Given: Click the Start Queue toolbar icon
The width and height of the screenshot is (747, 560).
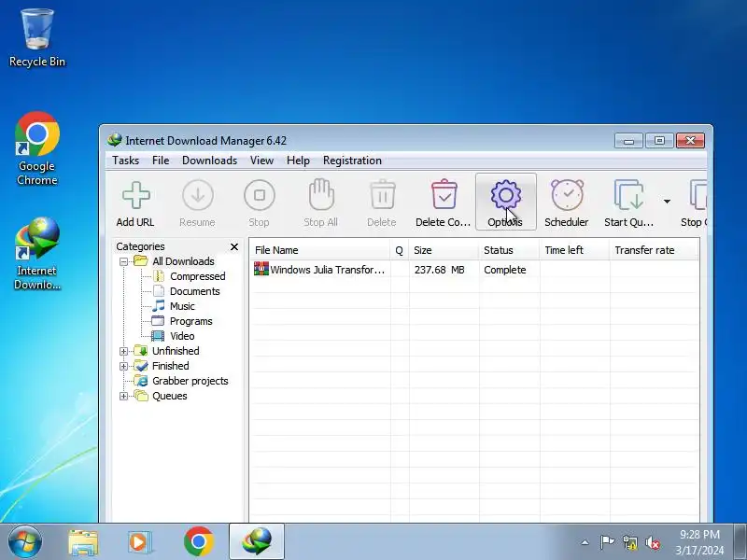Looking at the screenshot, I should pos(628,194).
